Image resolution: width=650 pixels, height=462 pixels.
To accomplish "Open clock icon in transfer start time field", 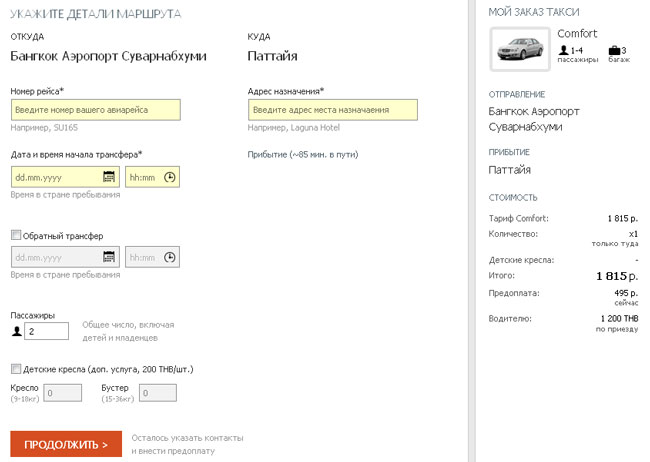I will coord(170,177).
